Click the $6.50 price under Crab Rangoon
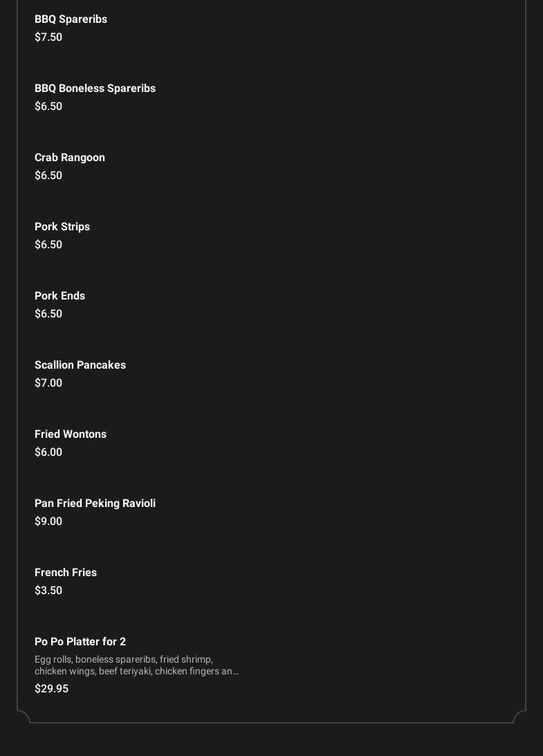Screen dimensions: 543x756 click(48, 176)
